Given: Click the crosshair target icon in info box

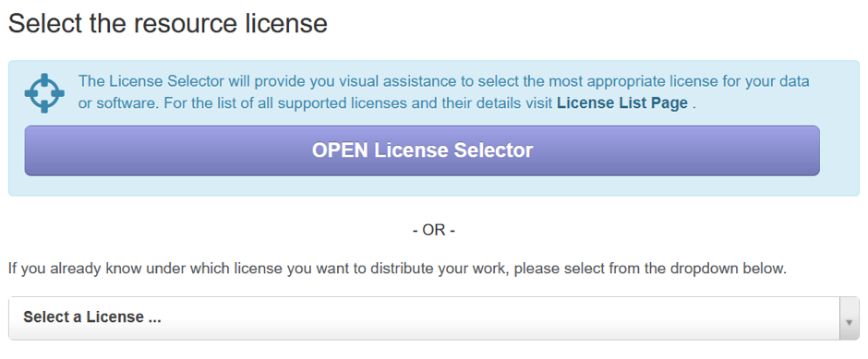Looking at the screenshot, I should pos(44,93).
